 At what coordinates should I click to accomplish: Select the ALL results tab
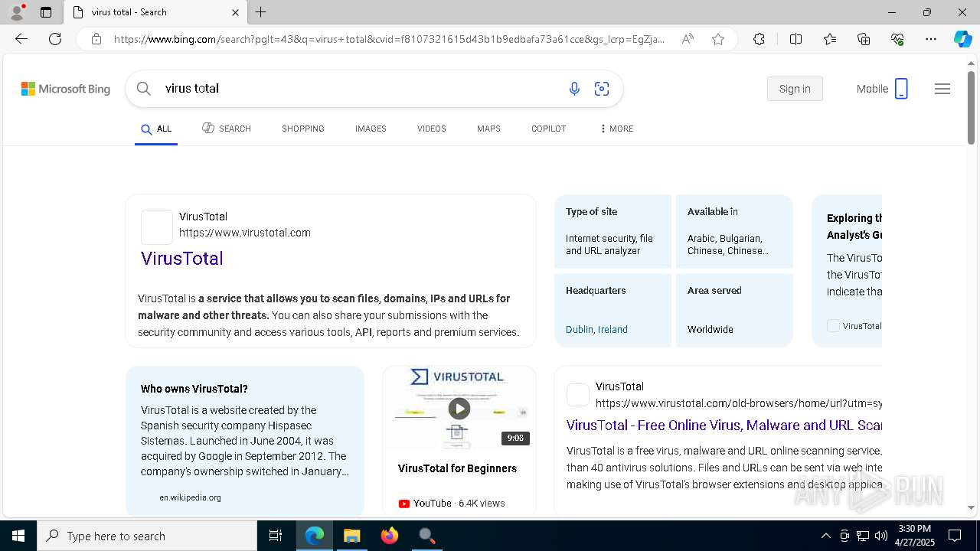click(x=156, y=129)
